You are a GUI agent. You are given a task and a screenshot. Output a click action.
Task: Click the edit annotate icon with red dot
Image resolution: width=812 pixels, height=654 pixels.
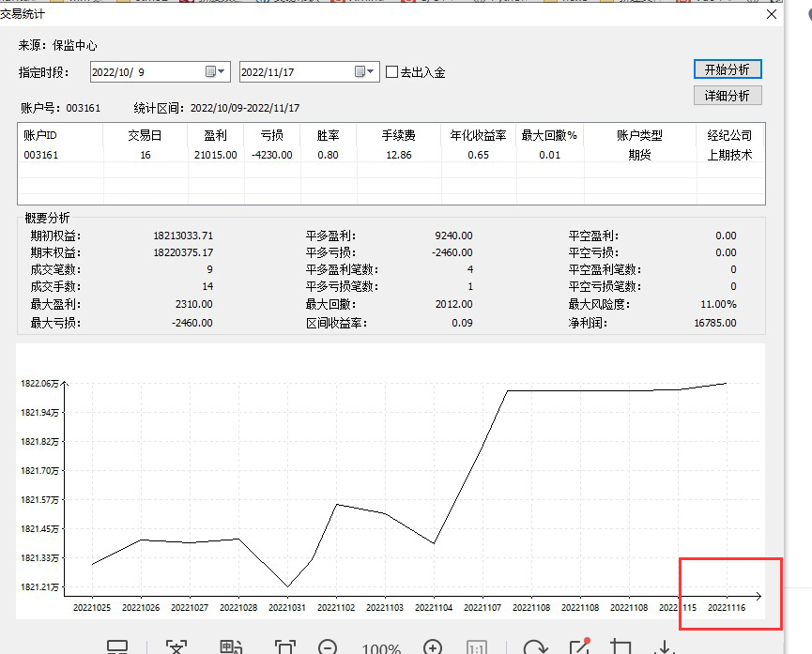click(579, 647)
